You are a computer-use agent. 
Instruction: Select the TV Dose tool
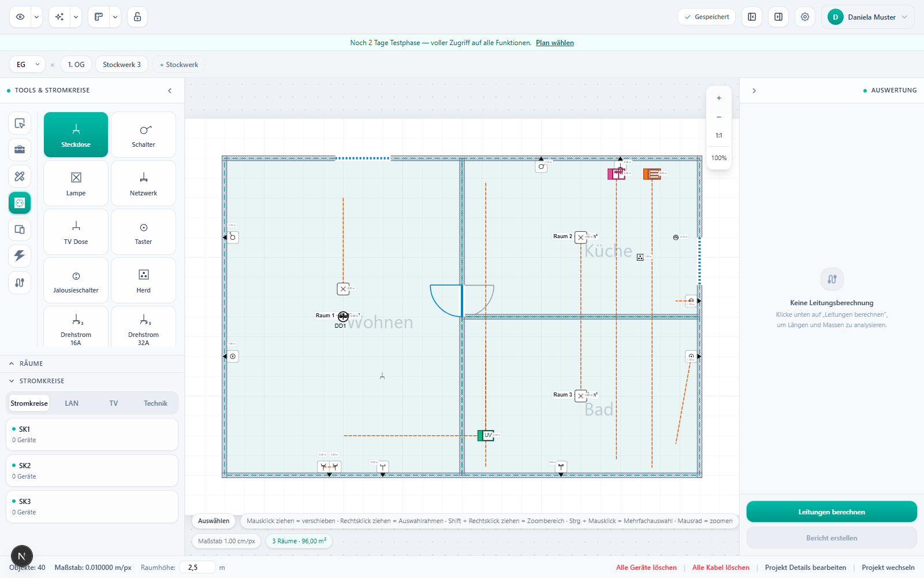pos(76,232)
